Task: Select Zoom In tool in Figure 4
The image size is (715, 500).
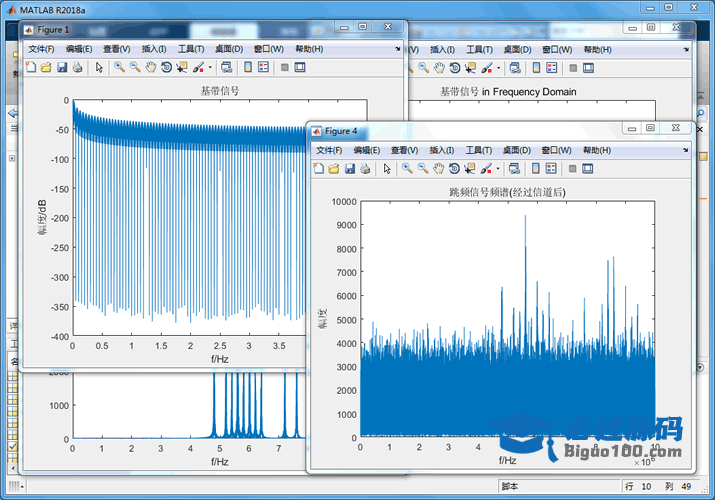Action: (407, 169)
